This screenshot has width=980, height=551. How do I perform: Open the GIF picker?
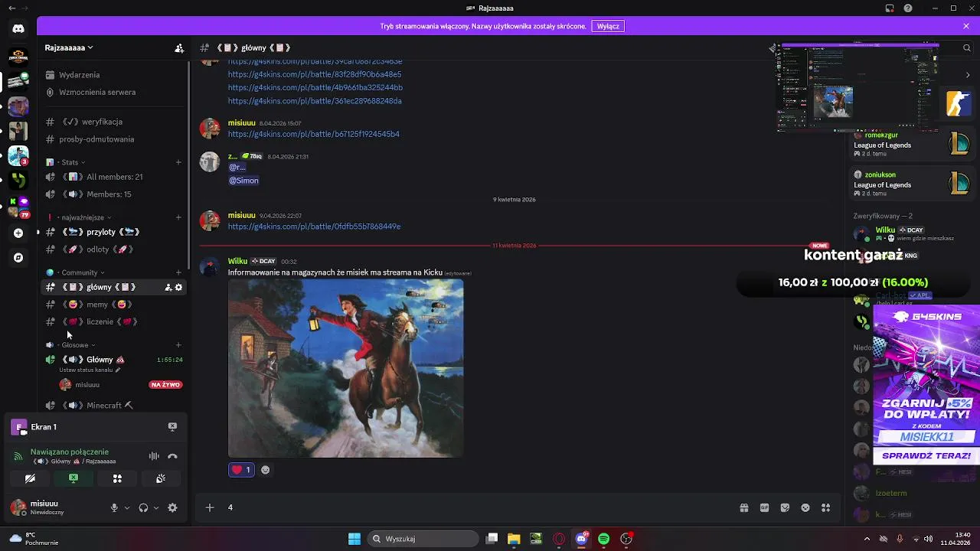tap(764, 507)
